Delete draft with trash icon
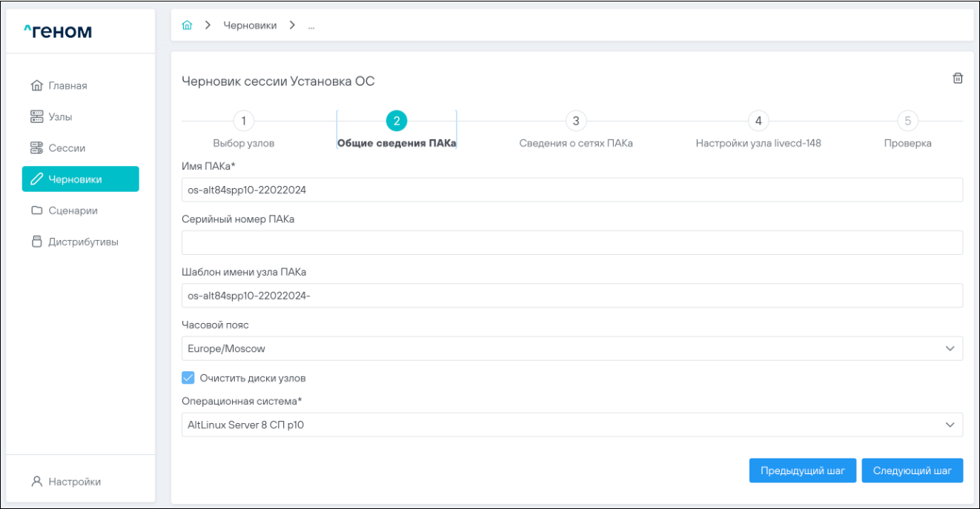Image resolution: width=980 pixels, height=509 pixels. [x=957, y=79]
